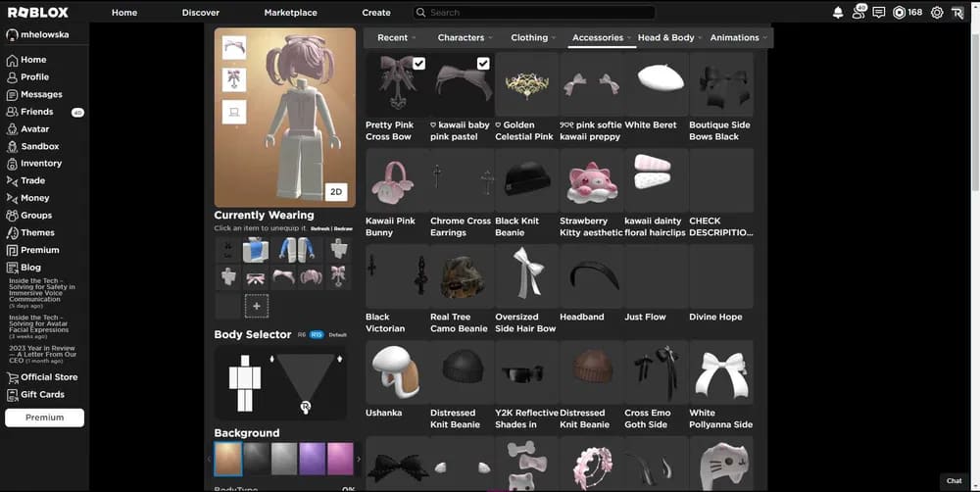Click the Avatar icon in sidebar
The width and height of the screenshot is (980, 492).
tap(12, 129)
